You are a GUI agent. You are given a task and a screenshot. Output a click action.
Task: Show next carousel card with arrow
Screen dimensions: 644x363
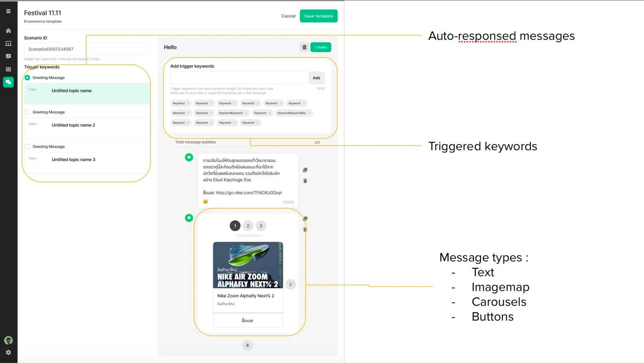290,284
